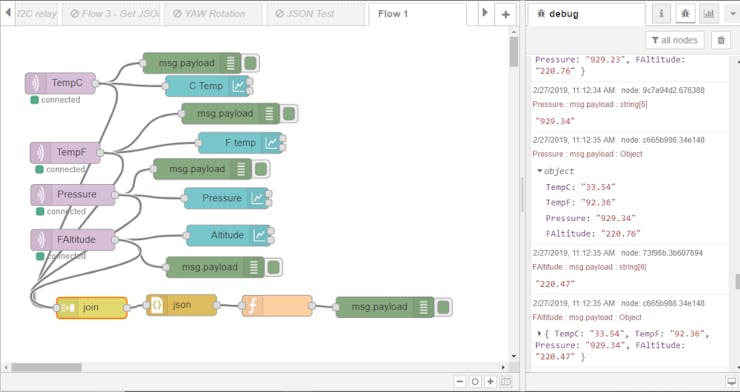Select the F temp chart node
Image resolution: width=740 pixels, height=392 pixels.
[x=240, y=143]
